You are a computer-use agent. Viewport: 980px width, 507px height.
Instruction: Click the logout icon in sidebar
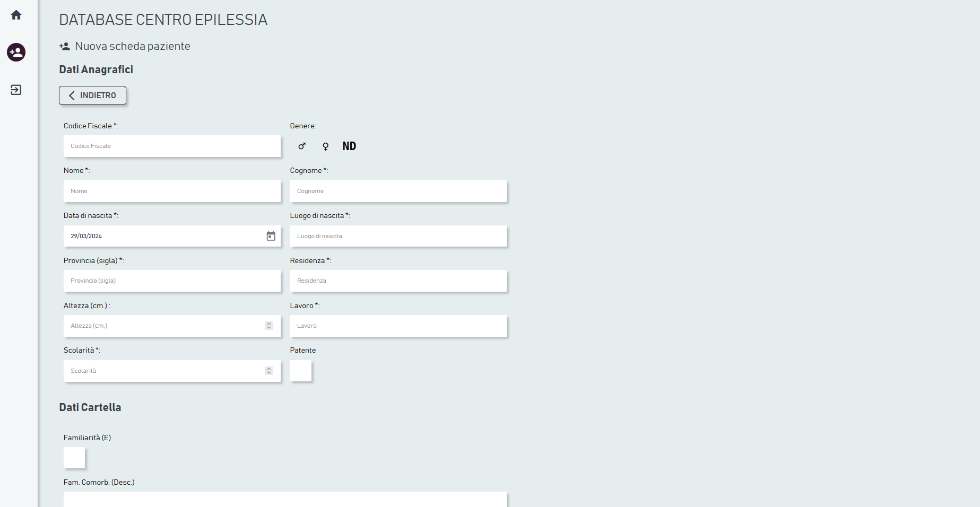(16, 90)
